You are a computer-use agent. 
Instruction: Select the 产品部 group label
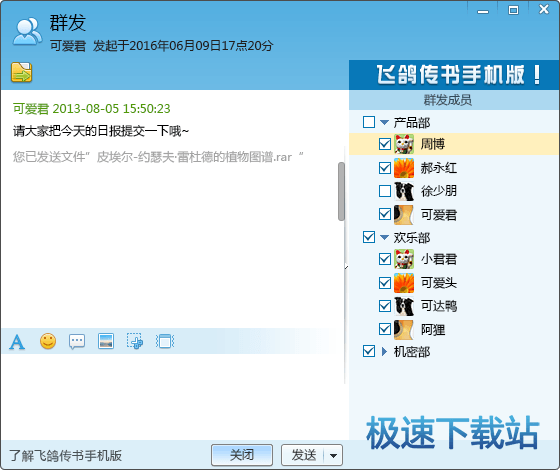click(412, 122)
